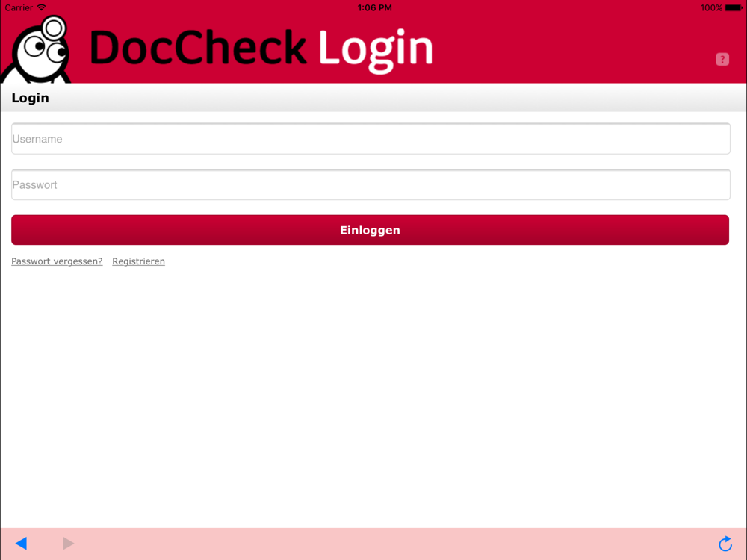Focus the Username input field
The height and width of the screenshot is (560, 747).
(x=371, y=139)
